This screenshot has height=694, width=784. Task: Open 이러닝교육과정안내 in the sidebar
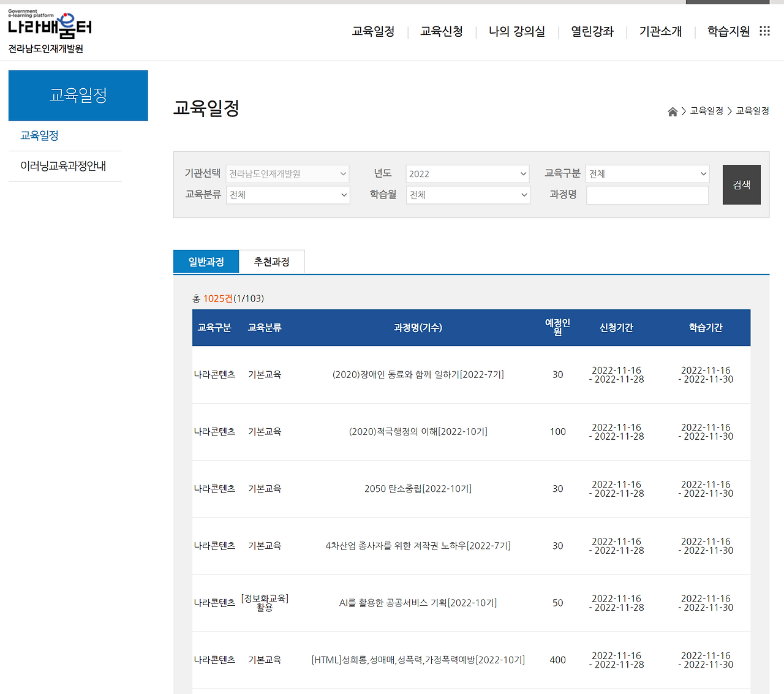[x=65, y=166]
